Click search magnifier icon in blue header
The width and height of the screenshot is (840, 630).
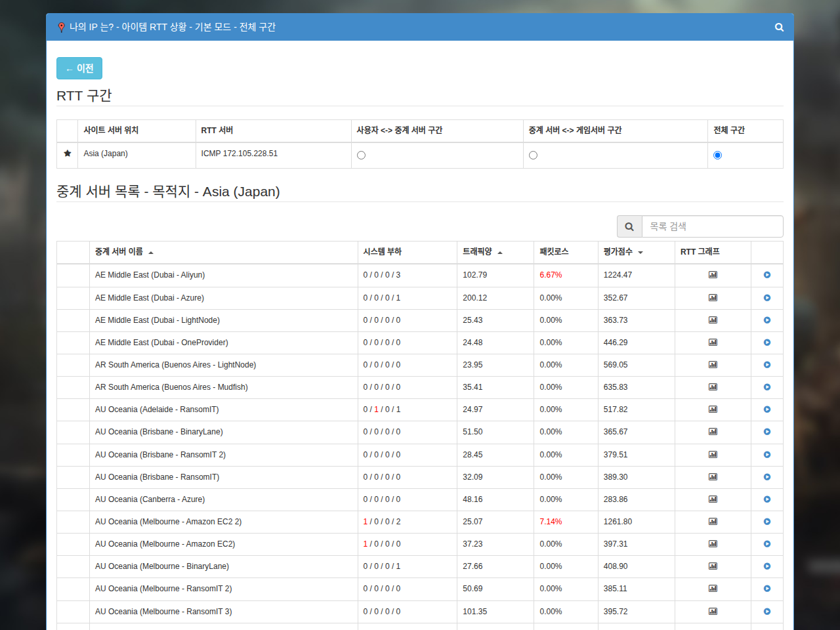pyautogui.click(x=779, y=27)
